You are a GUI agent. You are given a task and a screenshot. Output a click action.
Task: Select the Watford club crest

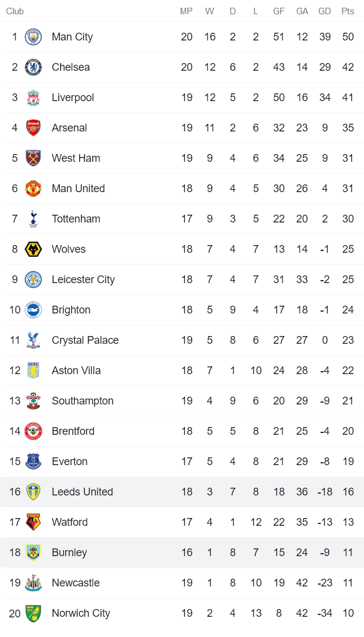[33, 522]
